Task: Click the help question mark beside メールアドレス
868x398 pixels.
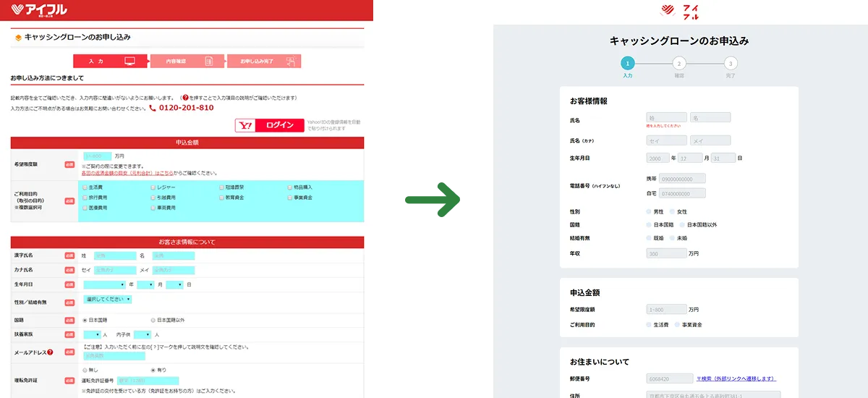Action: 50,352
